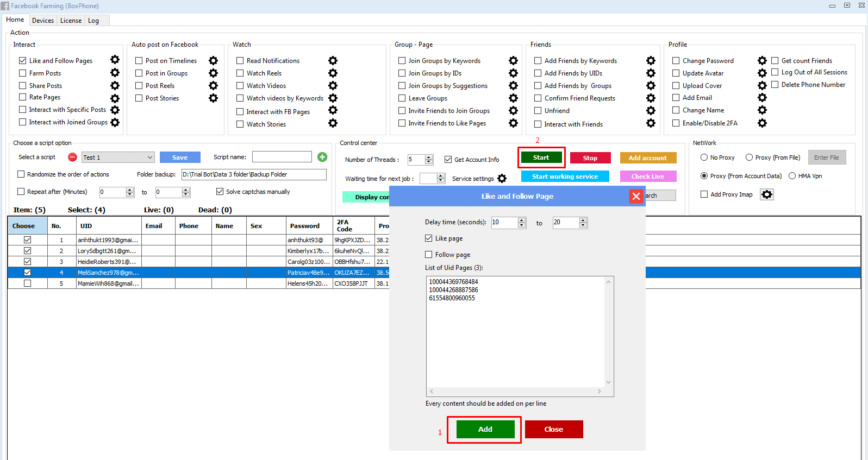
Task: Increase Number of Threads stepper
Action: pos(429,157)
